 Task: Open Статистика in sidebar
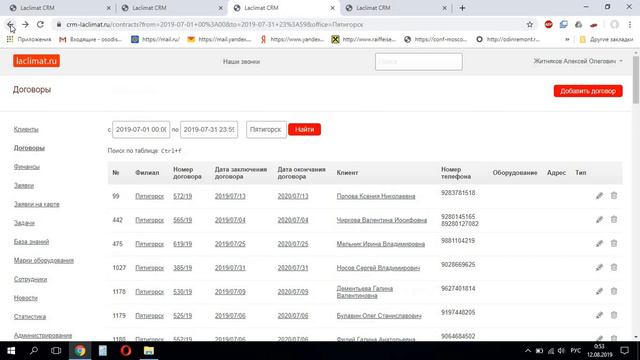tap(30, 317)
